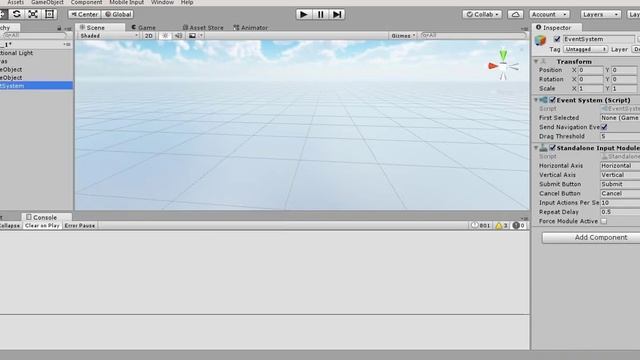Viewport: 640px width, 360px height.
Task: Click the Scene view search field
Action: 473,36
